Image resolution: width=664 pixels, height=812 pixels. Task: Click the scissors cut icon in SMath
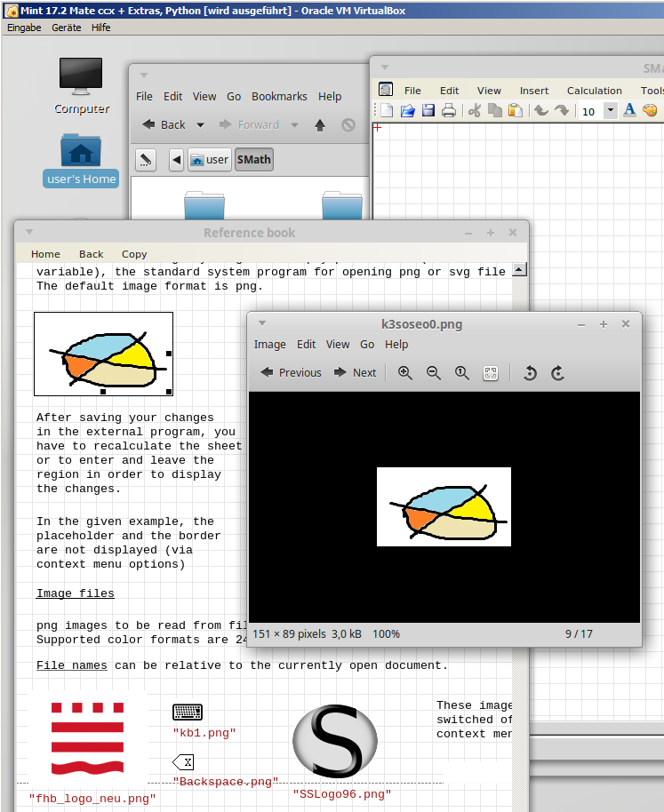point(475,111)
